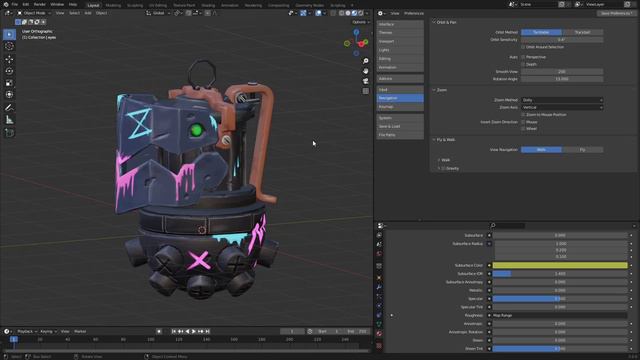
Task: Set view navigation to Fly
Action: tap(582, 150)
